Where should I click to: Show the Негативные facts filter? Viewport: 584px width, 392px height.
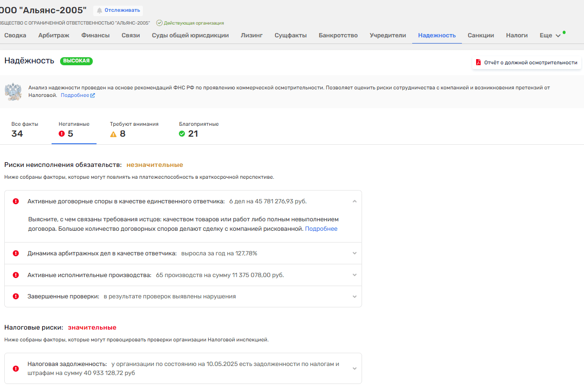pos(73,130)
